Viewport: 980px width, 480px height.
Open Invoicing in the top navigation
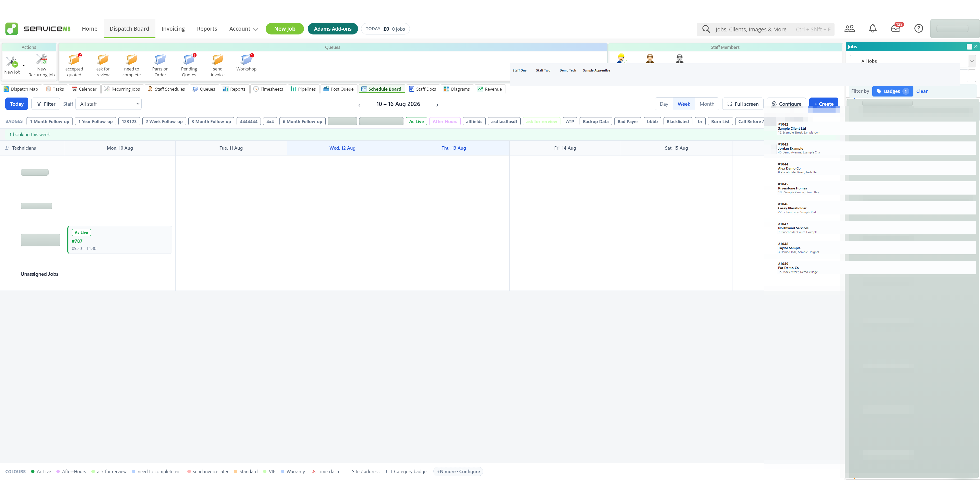(173, 29)
